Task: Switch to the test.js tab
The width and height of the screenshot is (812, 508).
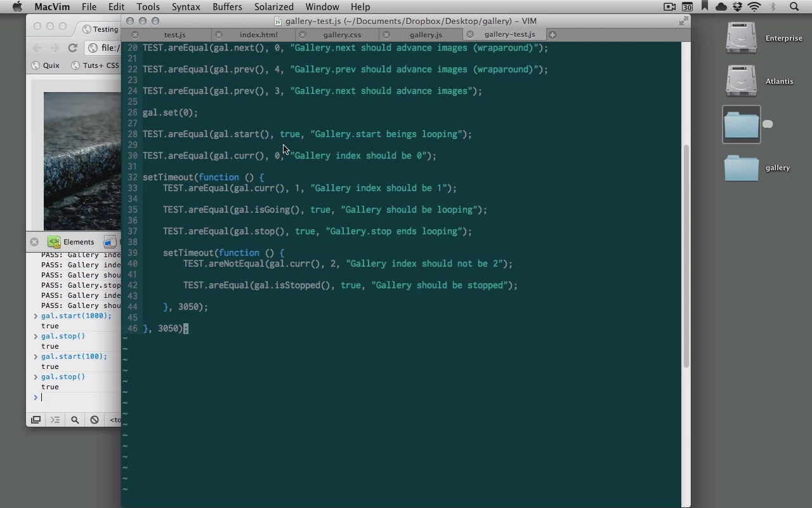Action: 174,34
